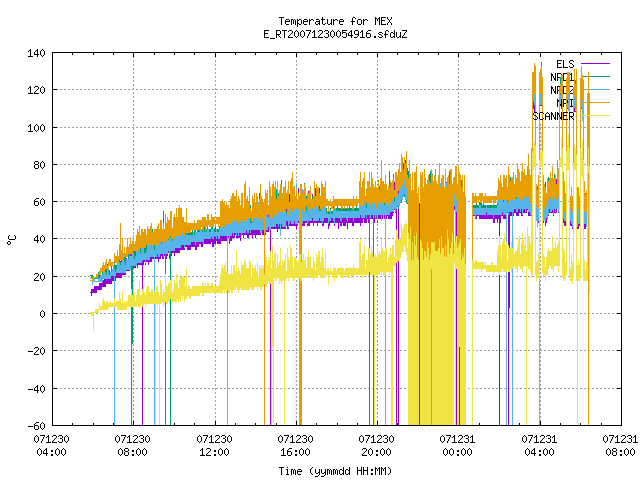The width and height of the screenshot is (640, 480).
Task: Pick the yellow SCANNER legend line sample
Action: point(596,116)
